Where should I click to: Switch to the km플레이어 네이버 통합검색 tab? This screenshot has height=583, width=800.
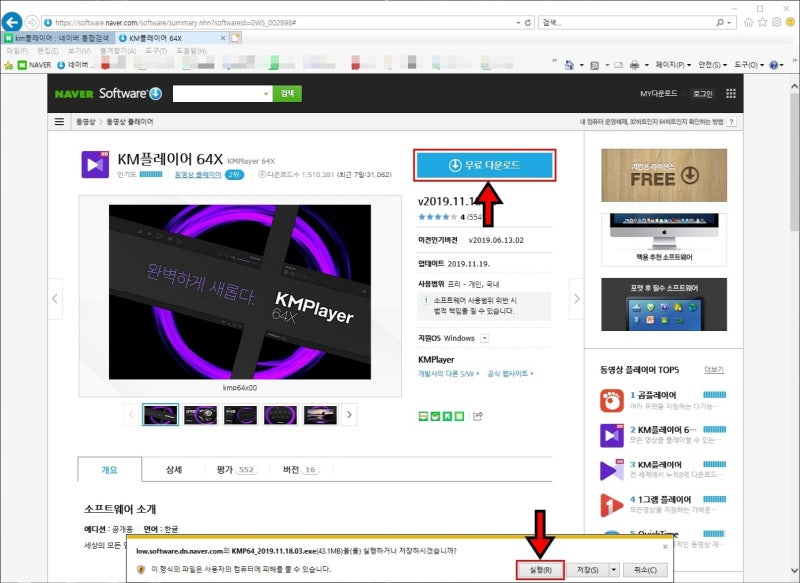[x=58, y=38]
